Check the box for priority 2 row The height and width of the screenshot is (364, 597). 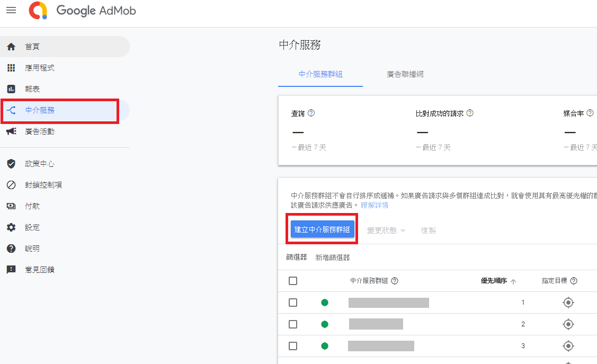pyautogui.click(x=293, y=324)
